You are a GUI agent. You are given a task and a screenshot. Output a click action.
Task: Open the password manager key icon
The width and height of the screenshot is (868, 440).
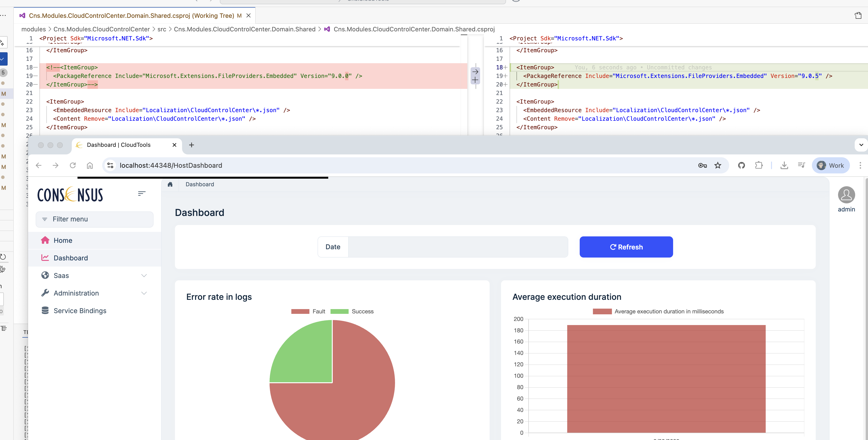pos(702,165)
